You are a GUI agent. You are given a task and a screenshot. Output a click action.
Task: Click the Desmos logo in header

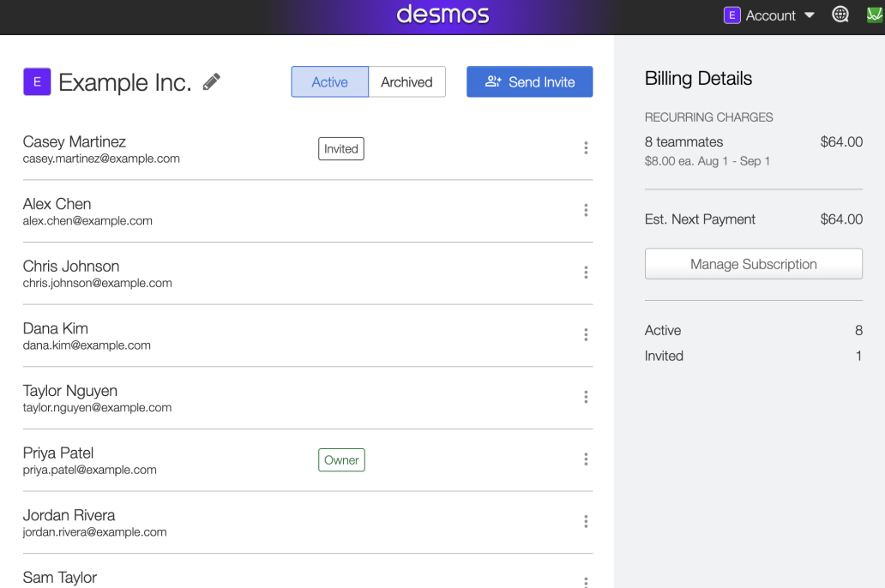click(442, 15)
